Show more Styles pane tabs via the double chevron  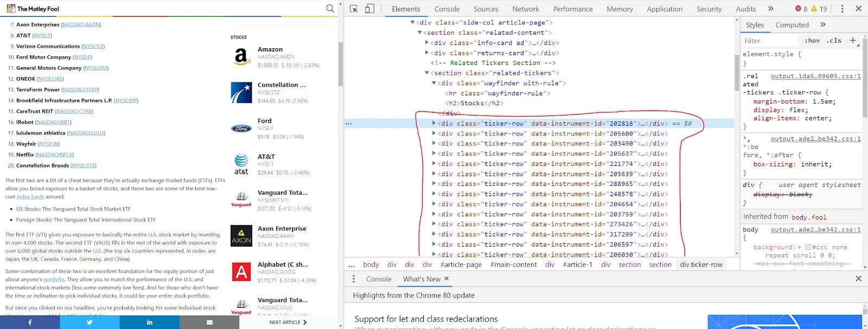[x=823, y=24]
